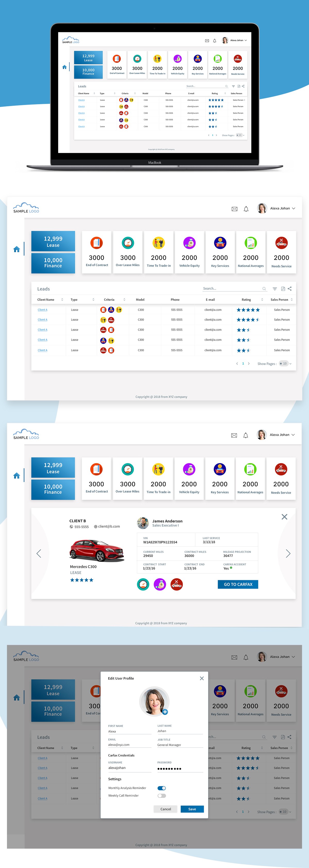Click Needs Service car icon in Client B card
This screenshot has width=309, height=868.
tap(177, 584)
